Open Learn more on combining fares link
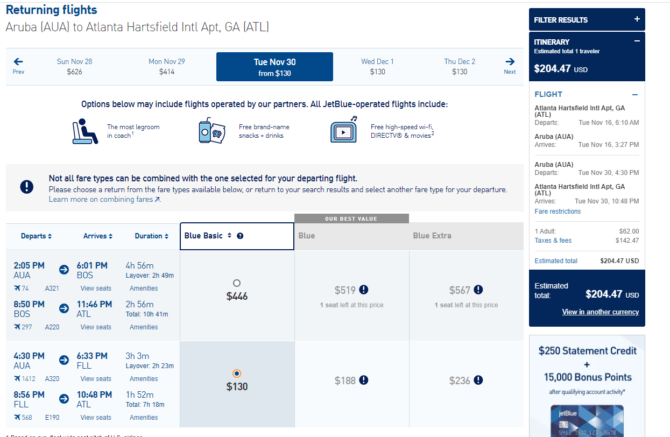The height and width of the screenshot is (437, 670). (104, 199)
